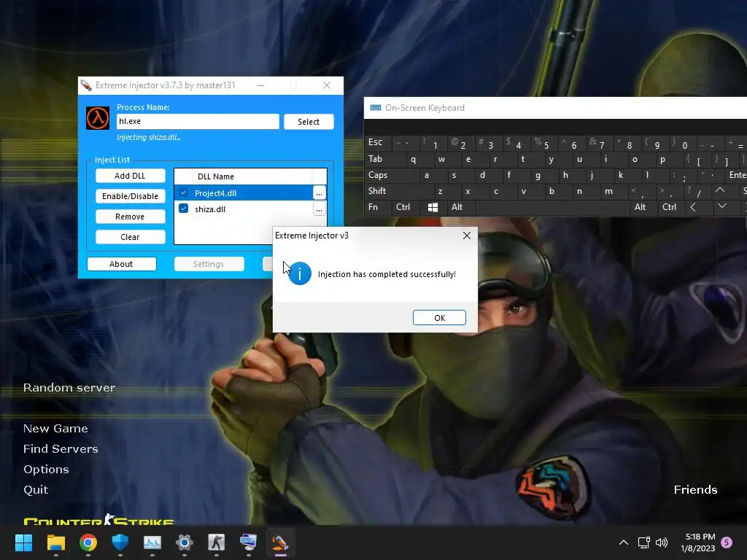Viewport: 747px width, 560px height.
Task: Open the Windows Start menu
Action: click(x=23, y=542)
